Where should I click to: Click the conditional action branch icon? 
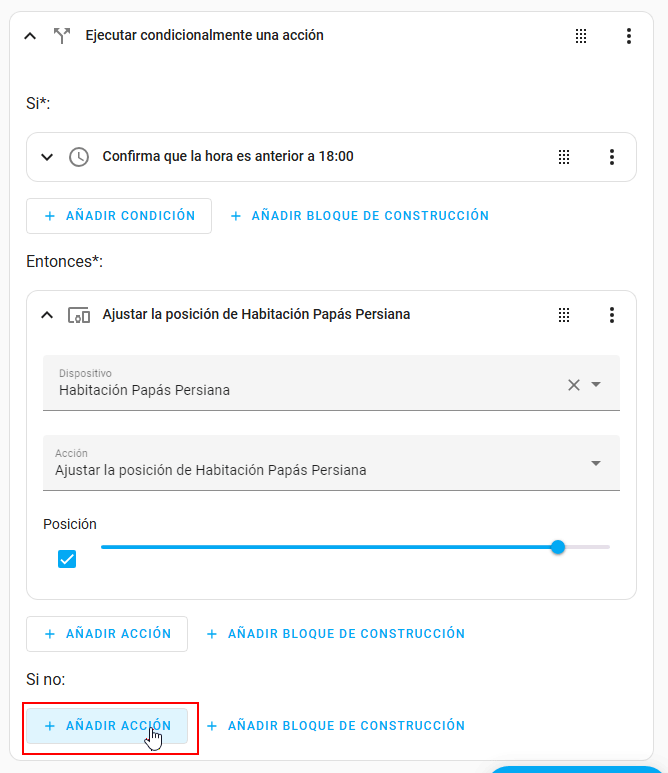62,36
